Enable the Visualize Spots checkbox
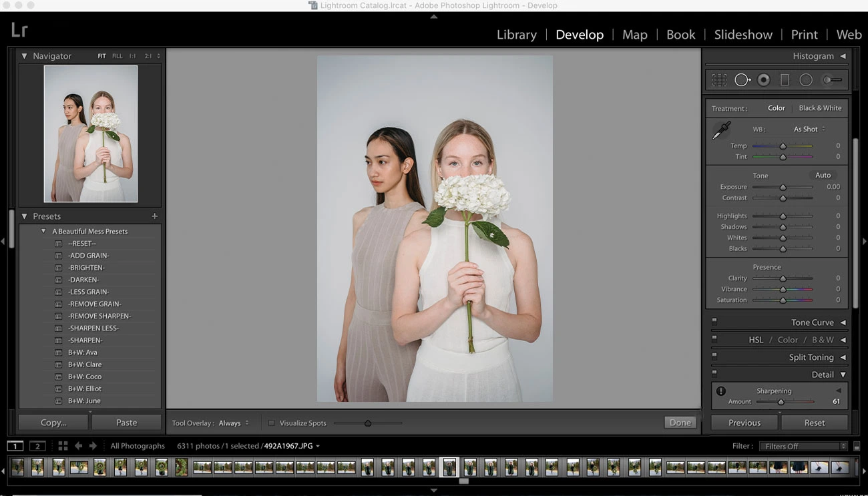868x496 pixels. coord(271,423)
